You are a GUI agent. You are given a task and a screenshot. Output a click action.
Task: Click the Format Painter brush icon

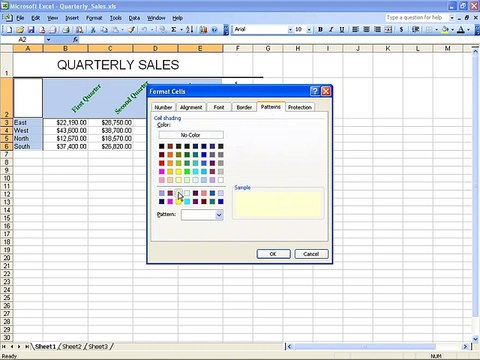pos(131,30)
